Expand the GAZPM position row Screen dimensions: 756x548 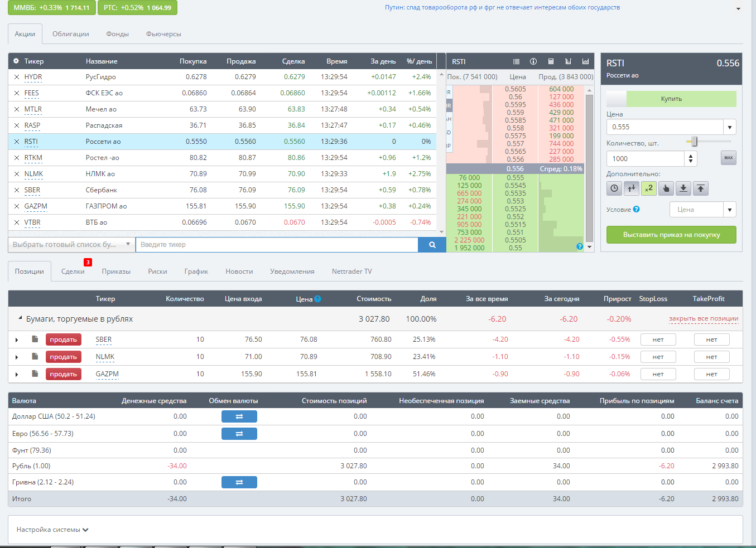click(17, 374)
